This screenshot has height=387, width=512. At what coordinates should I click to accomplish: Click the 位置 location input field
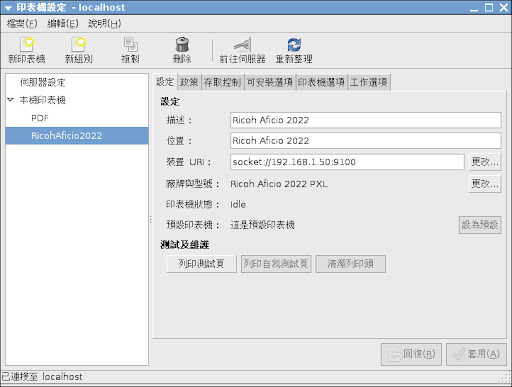365,141
